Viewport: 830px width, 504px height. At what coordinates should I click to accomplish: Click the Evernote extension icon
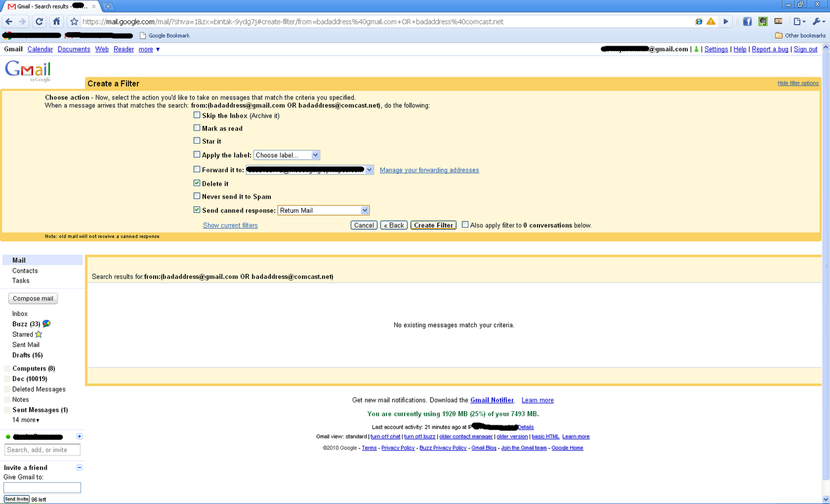click(x=762, y=22)
